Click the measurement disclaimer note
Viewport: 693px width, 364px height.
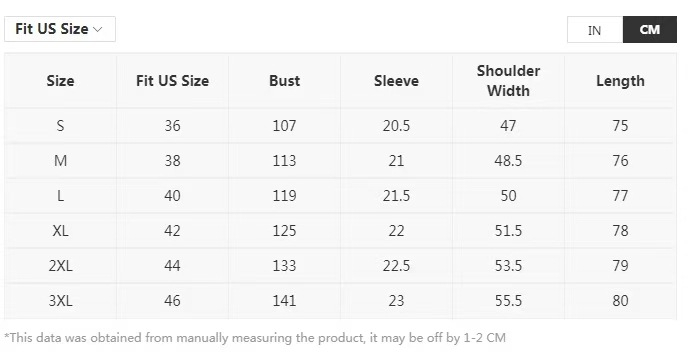pyautogui.click(x=255, y=338)
